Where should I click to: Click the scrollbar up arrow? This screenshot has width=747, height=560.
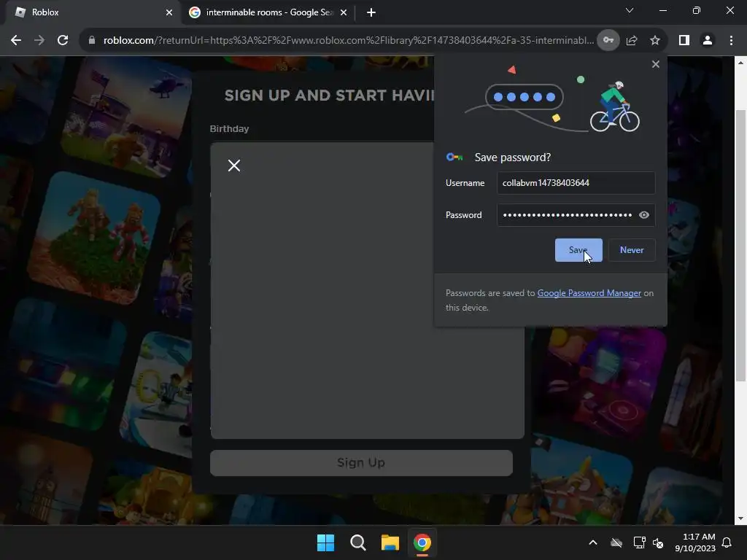[740, 63]
